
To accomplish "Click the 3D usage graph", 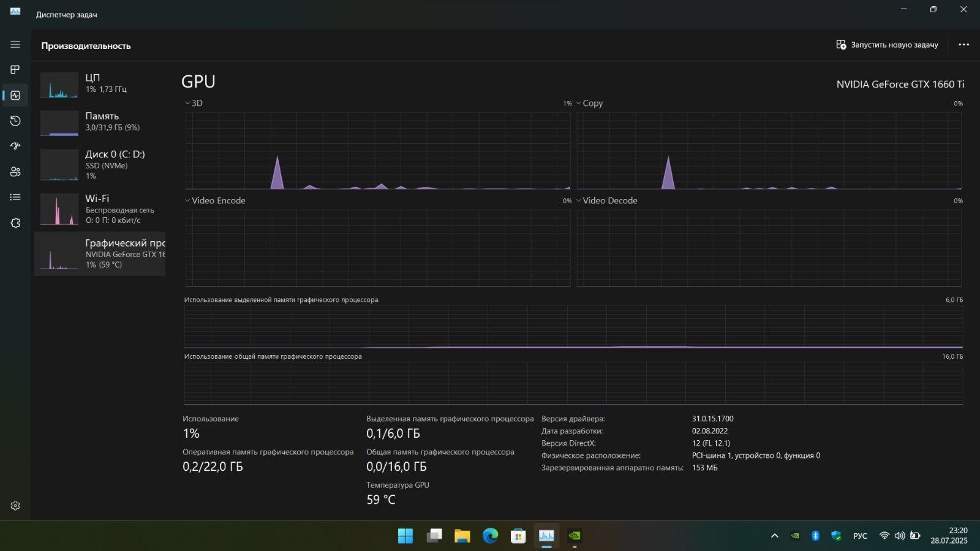I will 378,151.
